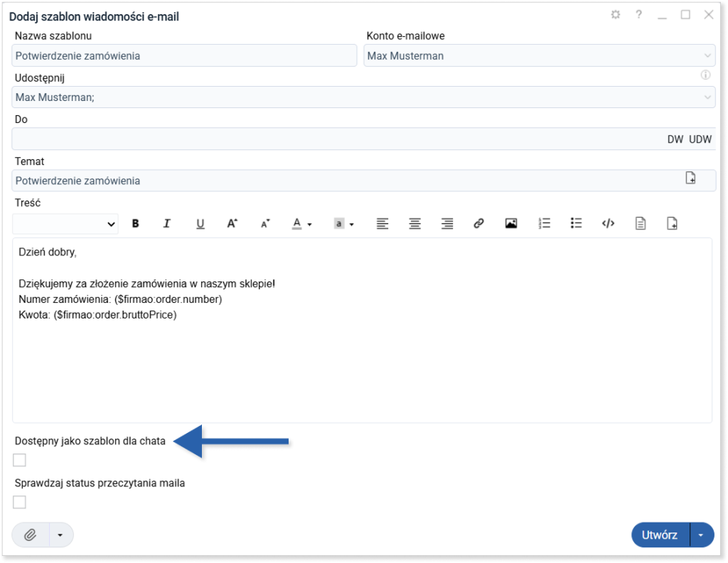Open the Konto e-mailowe dropdown
Viewport: 728px width, 563px height.
(x=540, y=55)
